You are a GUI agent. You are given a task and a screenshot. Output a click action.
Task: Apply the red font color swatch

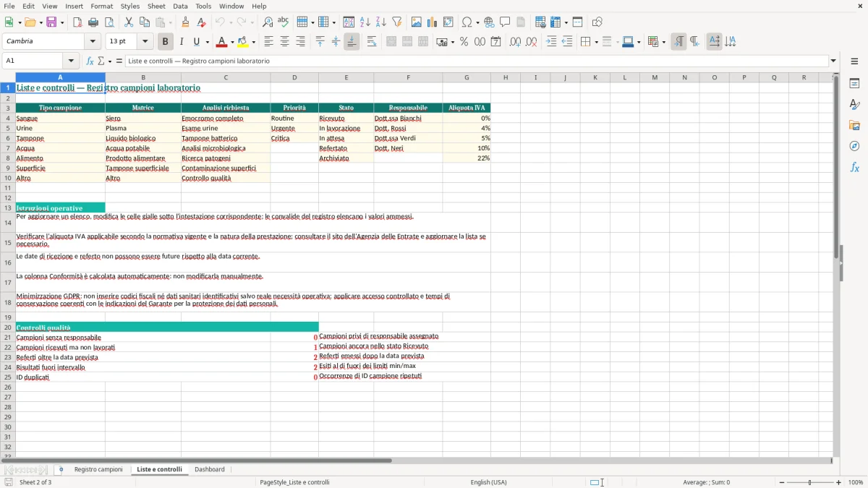pos(221,42)
